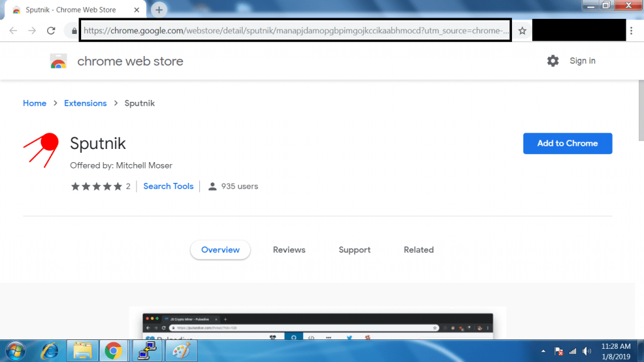Open the Chrome three-dot menu
Image resolution: width=644 pixels, height=362 pixels.
tap(631, 31)
